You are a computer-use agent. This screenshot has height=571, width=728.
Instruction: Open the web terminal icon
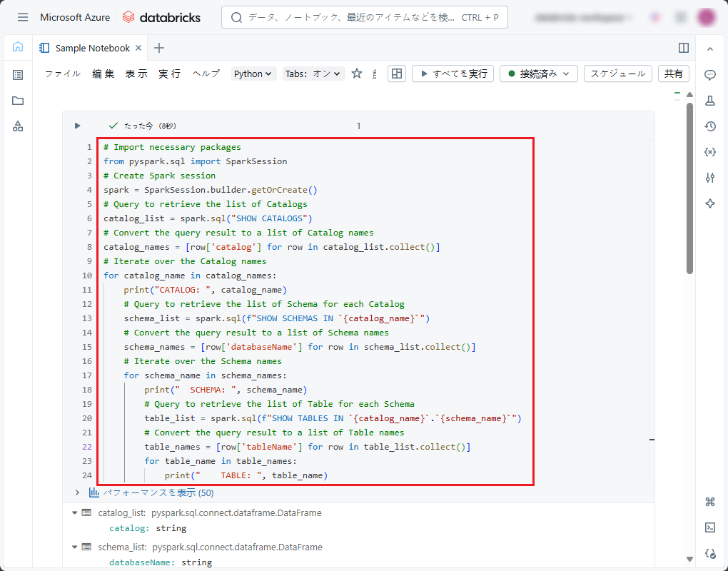[x=709, y=527]
